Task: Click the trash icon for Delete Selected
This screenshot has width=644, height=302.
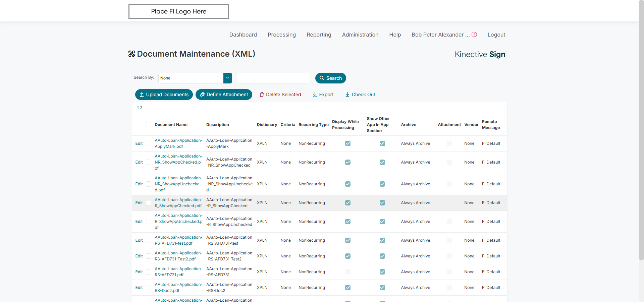Action: (262, 95)
